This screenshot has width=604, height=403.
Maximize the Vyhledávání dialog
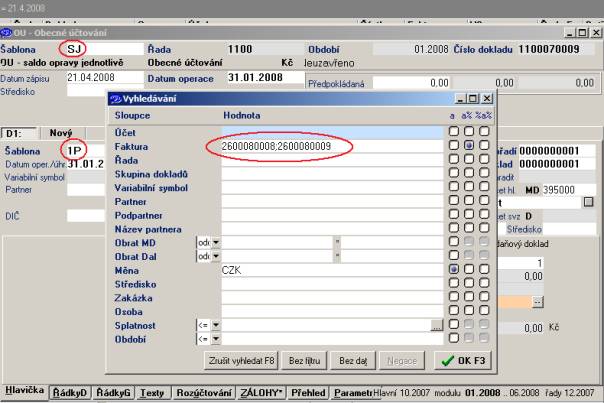474,101
